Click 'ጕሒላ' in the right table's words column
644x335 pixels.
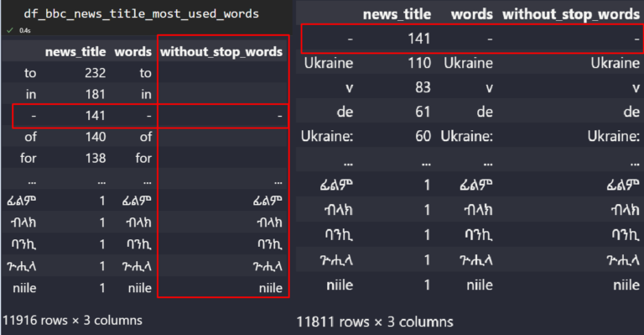click(476, 260)
